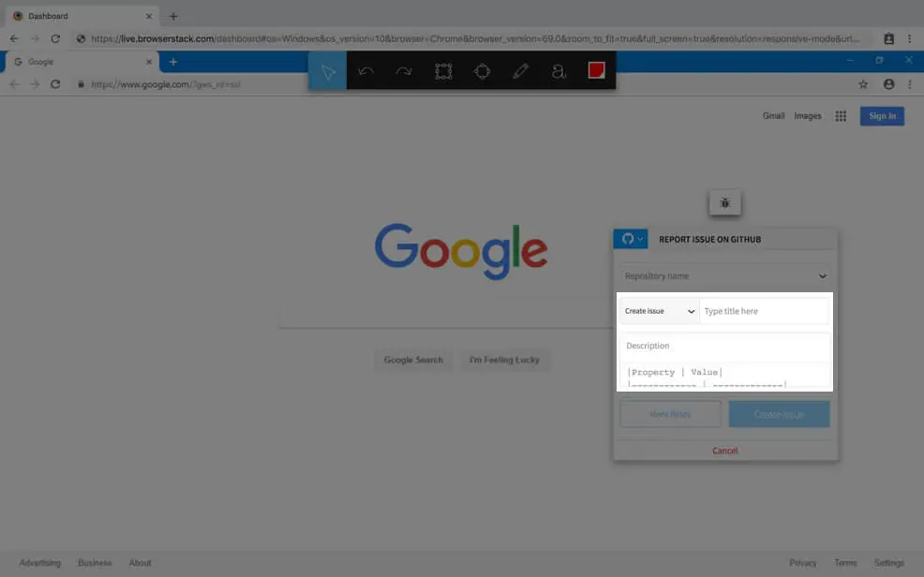Screen dimensions: 924x577
Task: Switch to the Dashboard browser tab
Action: click(x=82, y=16)
